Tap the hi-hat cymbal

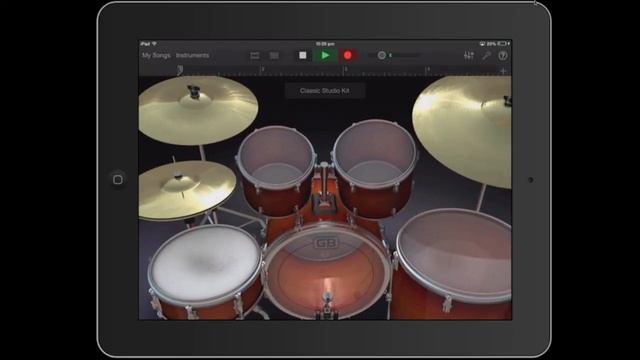pos(186,190)
